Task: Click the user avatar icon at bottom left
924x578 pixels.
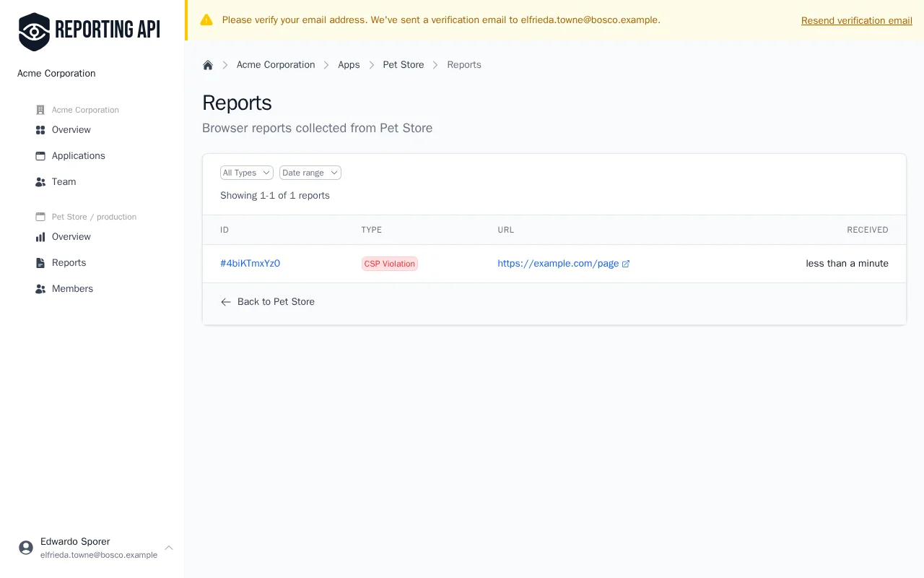Action: pos(26,548)
